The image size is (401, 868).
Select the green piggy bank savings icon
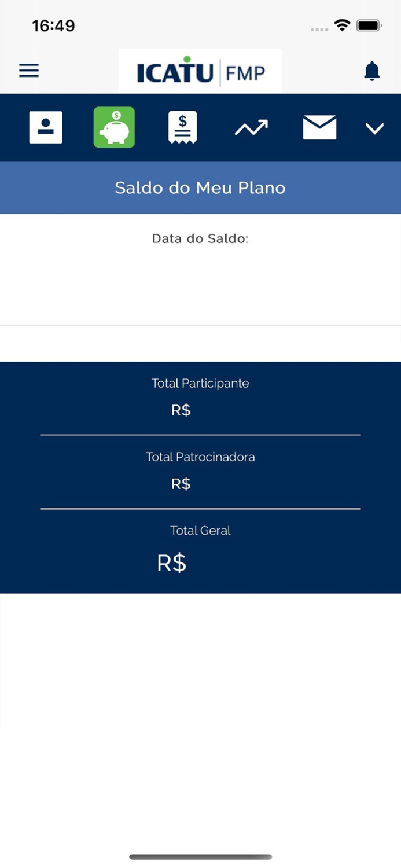pos(113,127)
